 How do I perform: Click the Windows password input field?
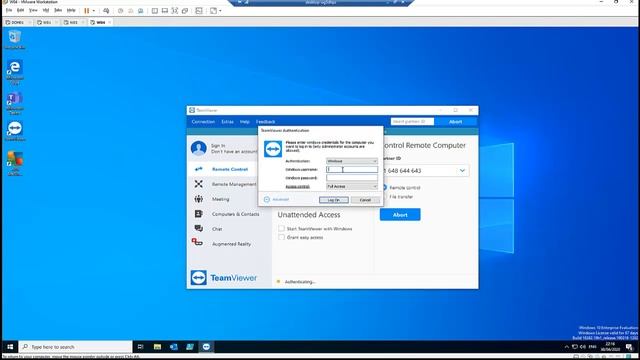coord(352,178)
